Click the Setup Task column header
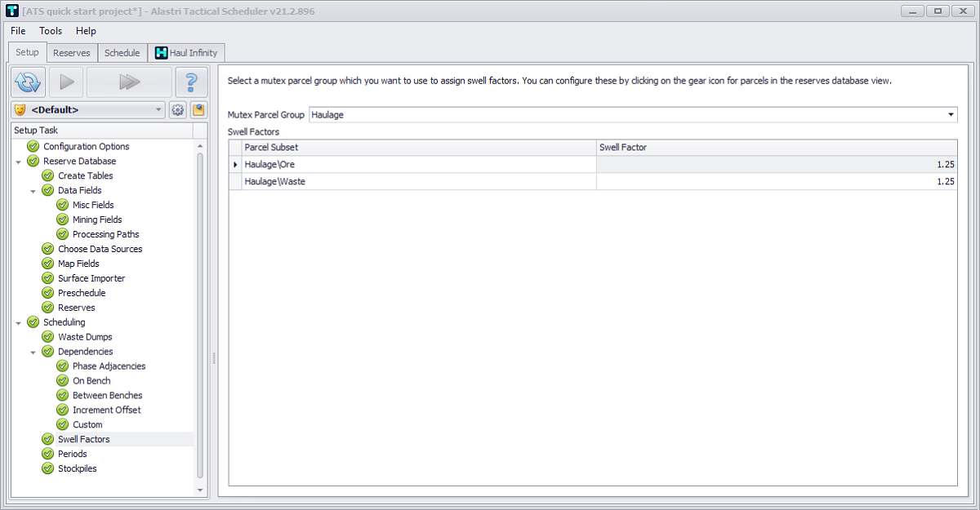 pyautogui.click(x=102, y=131)
